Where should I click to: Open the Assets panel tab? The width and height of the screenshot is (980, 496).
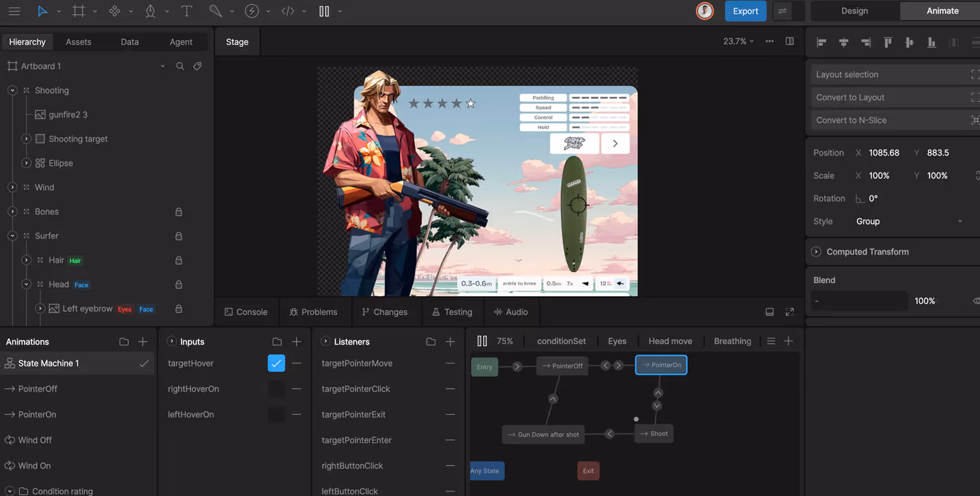click(x=78, y=41)
